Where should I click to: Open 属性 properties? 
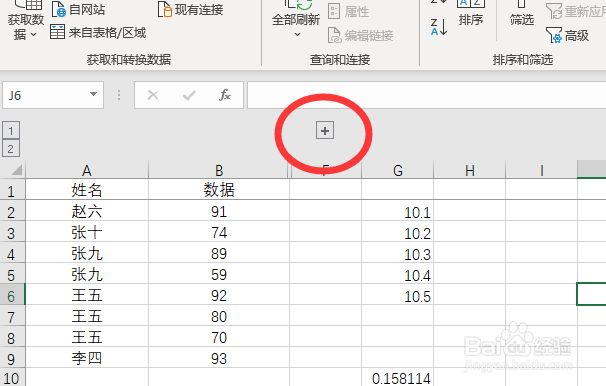pyautogui.click(x=349, y=12)
